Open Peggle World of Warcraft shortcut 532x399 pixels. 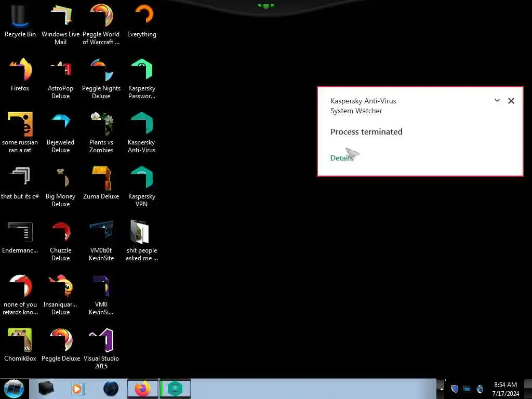tap(101, 24)
